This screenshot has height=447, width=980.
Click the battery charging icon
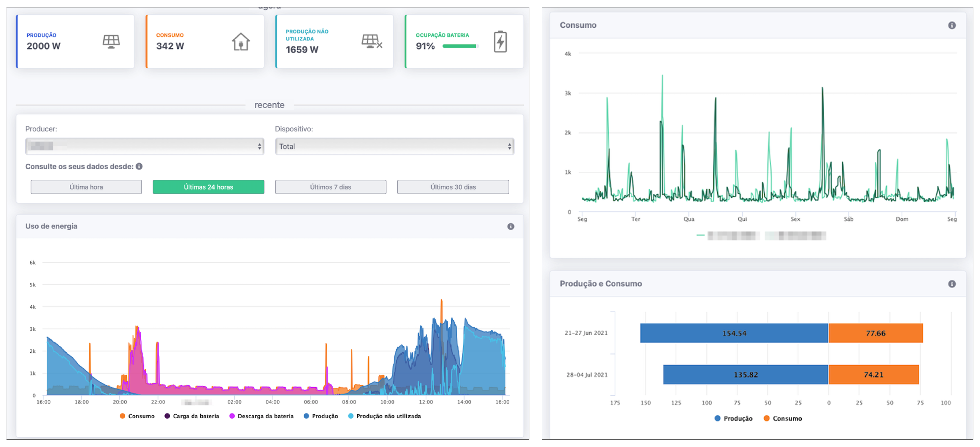point(500,42)
